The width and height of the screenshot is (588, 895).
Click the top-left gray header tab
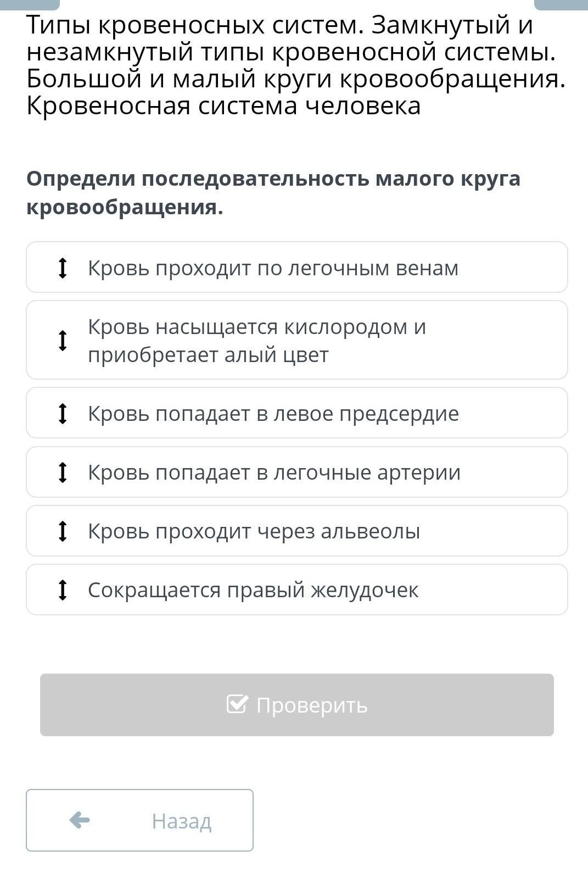30,4
